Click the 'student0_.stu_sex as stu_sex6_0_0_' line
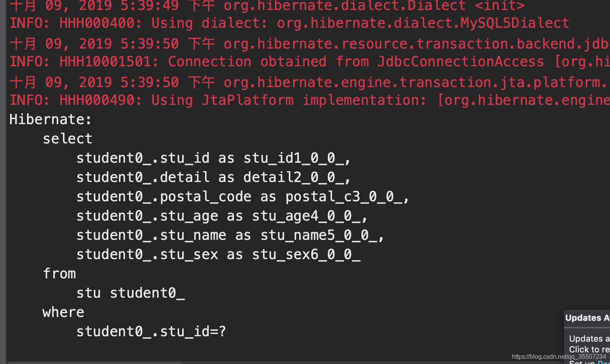Image resolution: width=610 pixels, height=364 pixels. pos(219,254)
